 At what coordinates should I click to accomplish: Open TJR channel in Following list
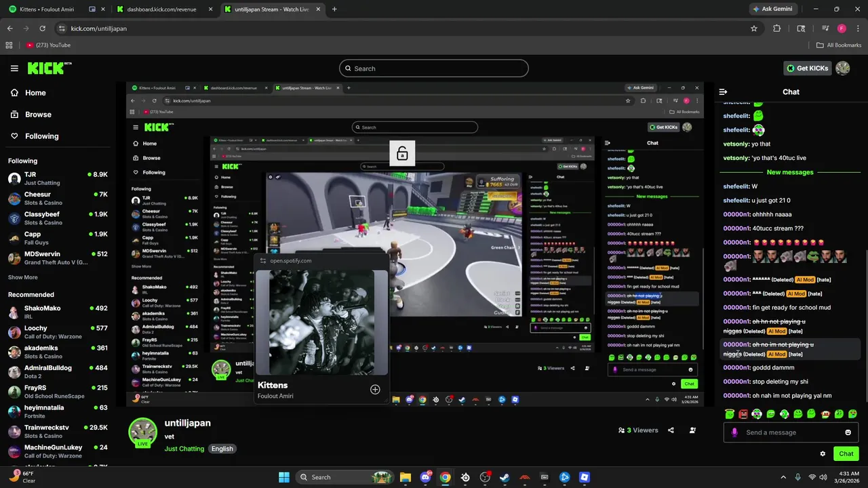point(58,178)
